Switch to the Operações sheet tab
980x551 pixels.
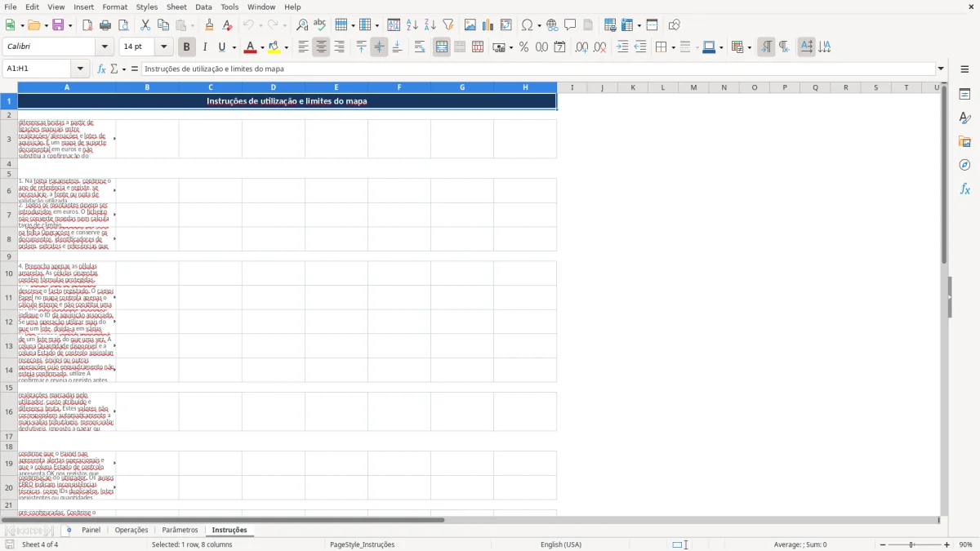click(x=131, y=530)
